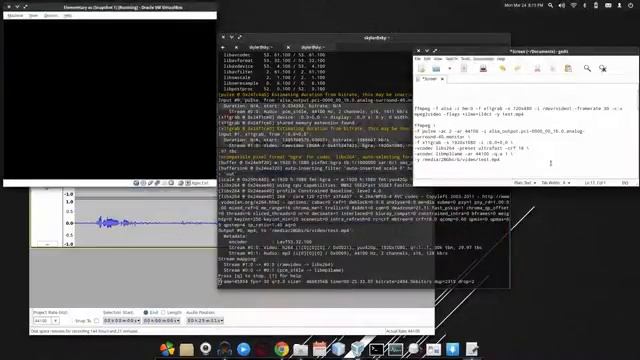
Task: Close the *Screen tab in gedit
Action: click(x=442, y=79)
